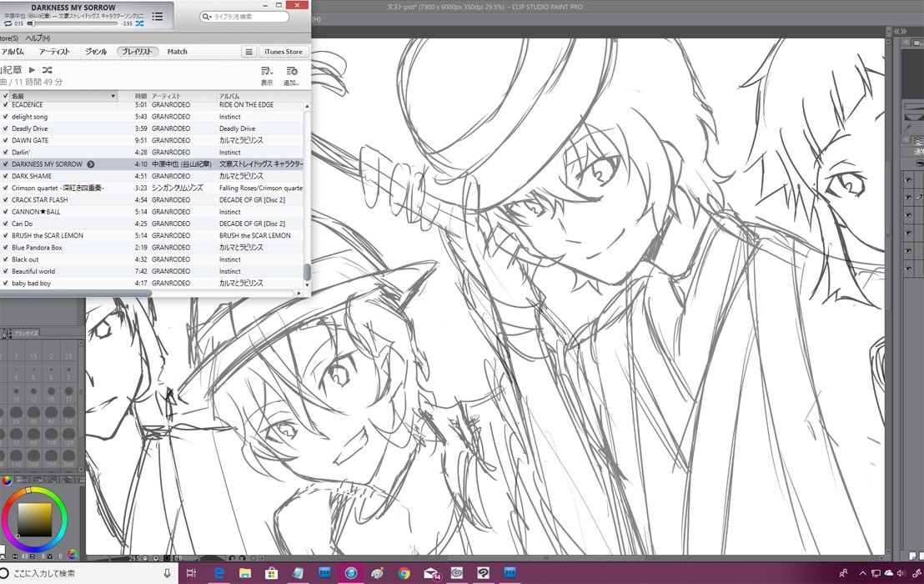This screenshot has height=584, width=924.
Task: Select brush size preset 100
Action: [51, 435]
